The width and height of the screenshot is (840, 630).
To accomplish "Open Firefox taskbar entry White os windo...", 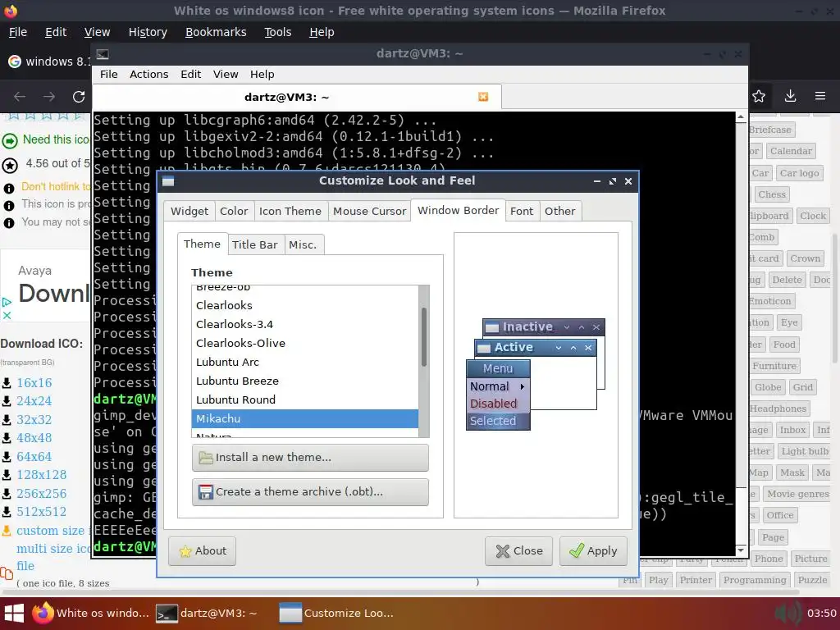I will pos(90,613).
